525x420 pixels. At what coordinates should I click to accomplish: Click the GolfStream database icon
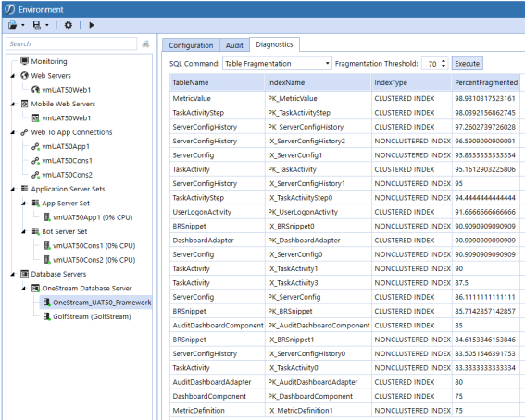tap(46, 316)
